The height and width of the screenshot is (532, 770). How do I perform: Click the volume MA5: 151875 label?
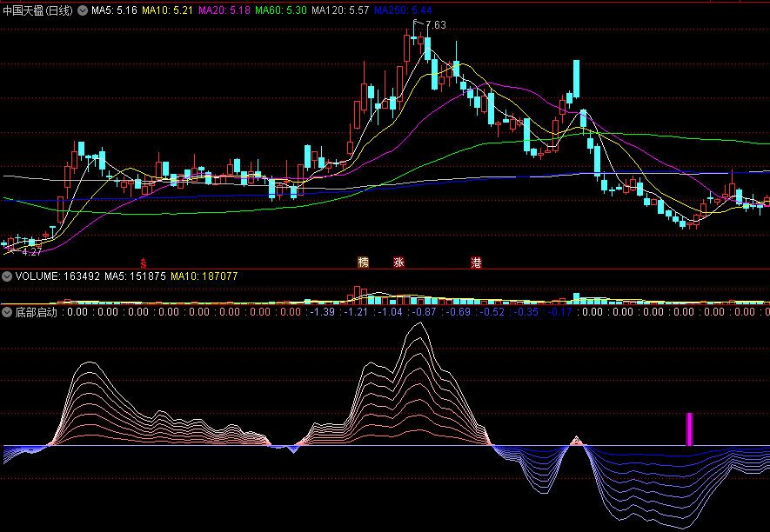coord(135,276)
